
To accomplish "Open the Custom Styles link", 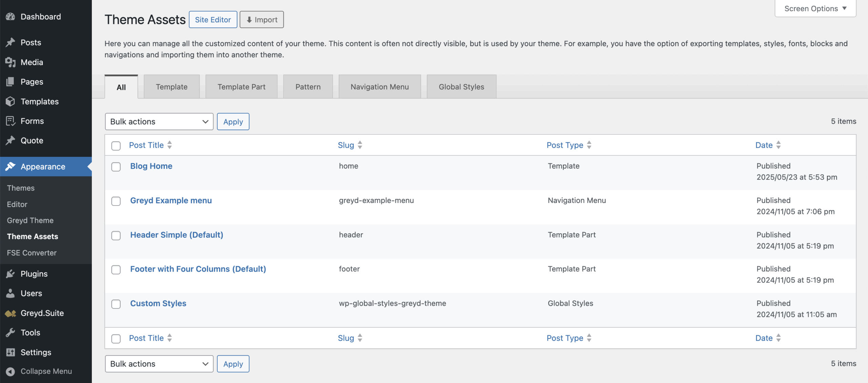I will tap(158, 303).
